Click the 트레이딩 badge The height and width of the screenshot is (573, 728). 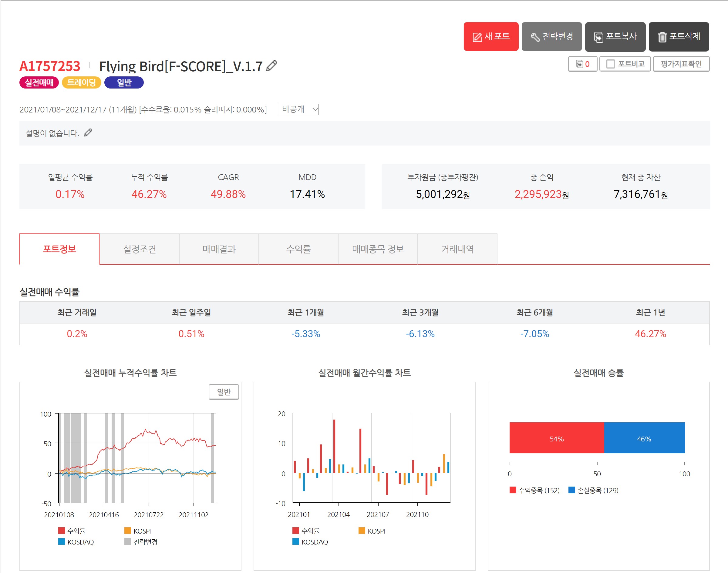click(x=82, y=82)
